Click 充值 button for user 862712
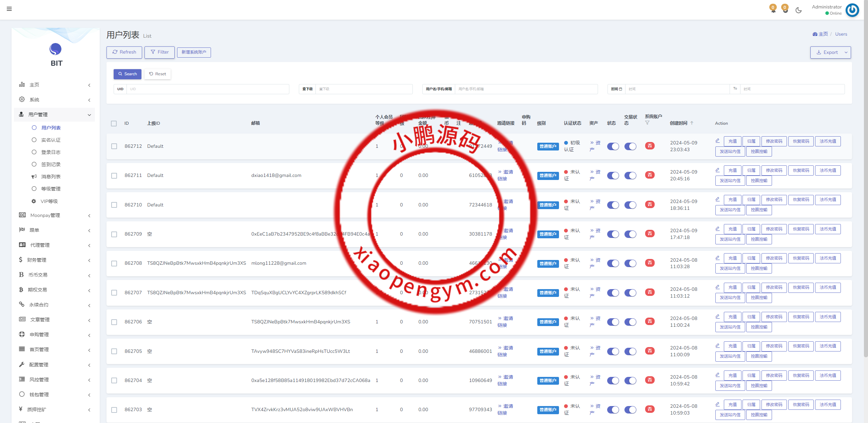 pos(732,141)
